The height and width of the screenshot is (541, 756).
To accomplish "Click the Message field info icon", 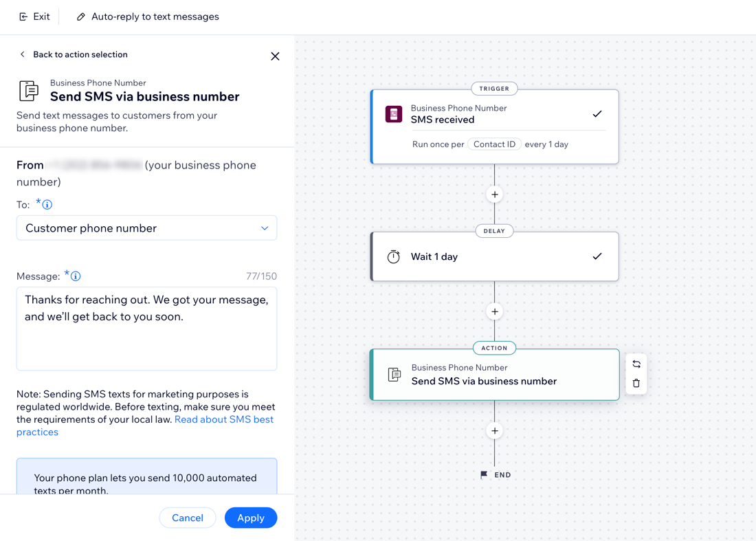I will point(76,276).
